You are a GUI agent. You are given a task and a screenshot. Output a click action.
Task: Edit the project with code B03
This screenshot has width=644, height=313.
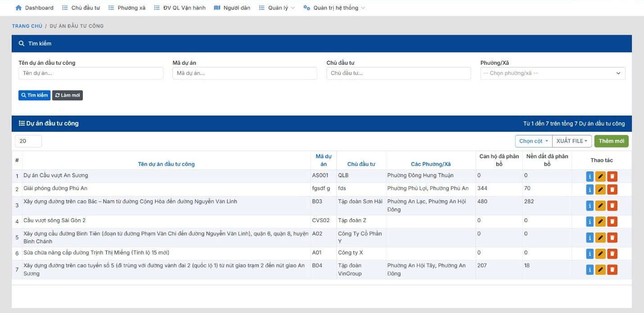(x=600, y=206)
